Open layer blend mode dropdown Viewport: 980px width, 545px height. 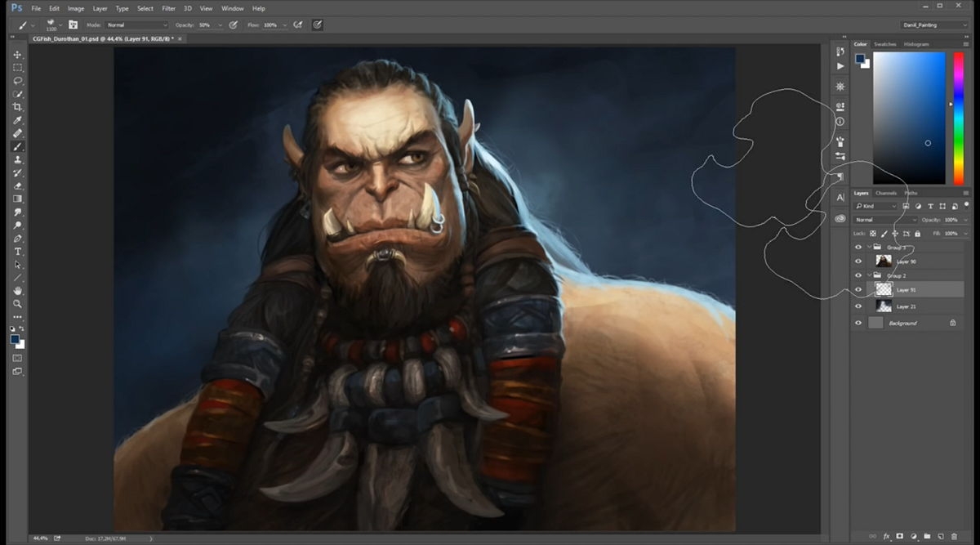click(885, 220)
